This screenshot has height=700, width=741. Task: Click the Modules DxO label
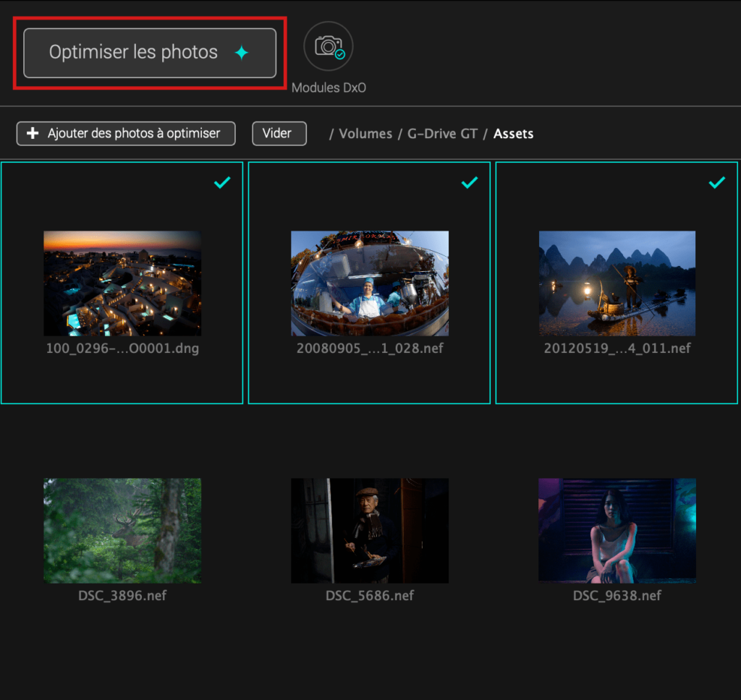tap(329, 87)
